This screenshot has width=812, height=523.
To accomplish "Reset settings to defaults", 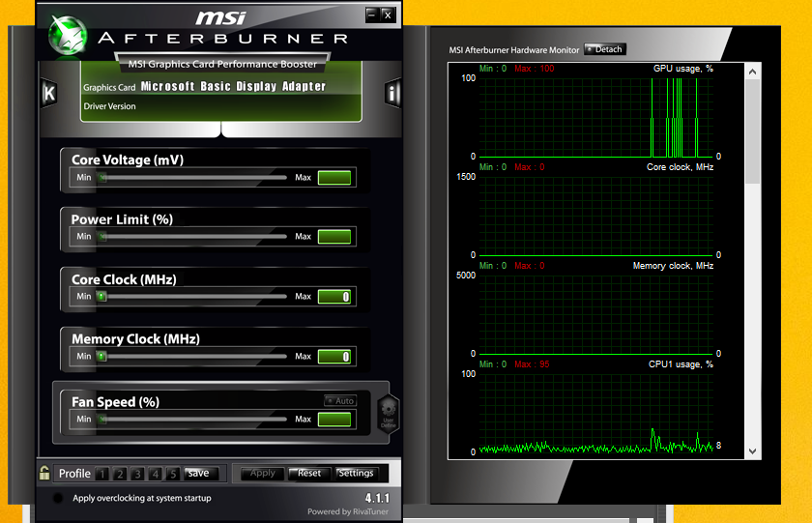I will 309,474.
